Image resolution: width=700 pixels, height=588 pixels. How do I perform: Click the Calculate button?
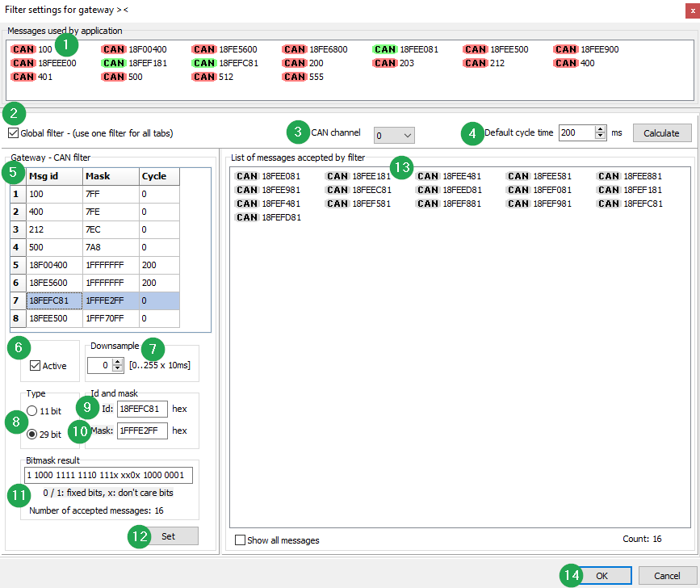tap(661, 133)
